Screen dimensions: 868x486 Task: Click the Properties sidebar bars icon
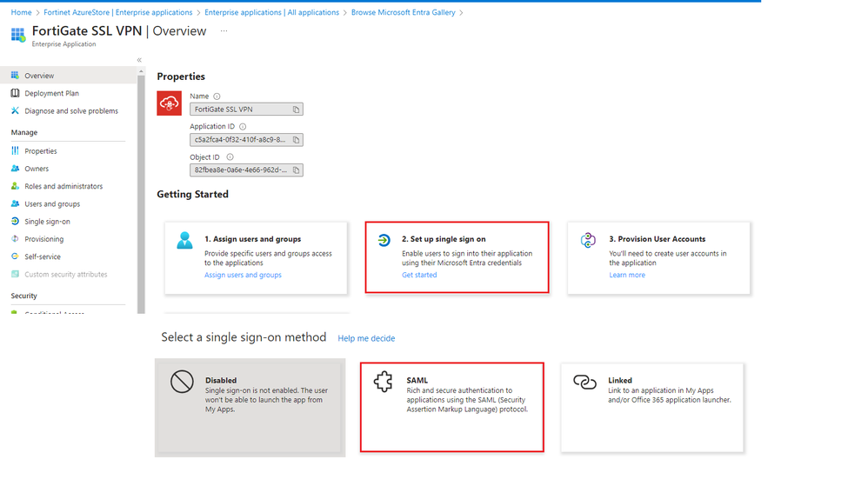point(15,150)
